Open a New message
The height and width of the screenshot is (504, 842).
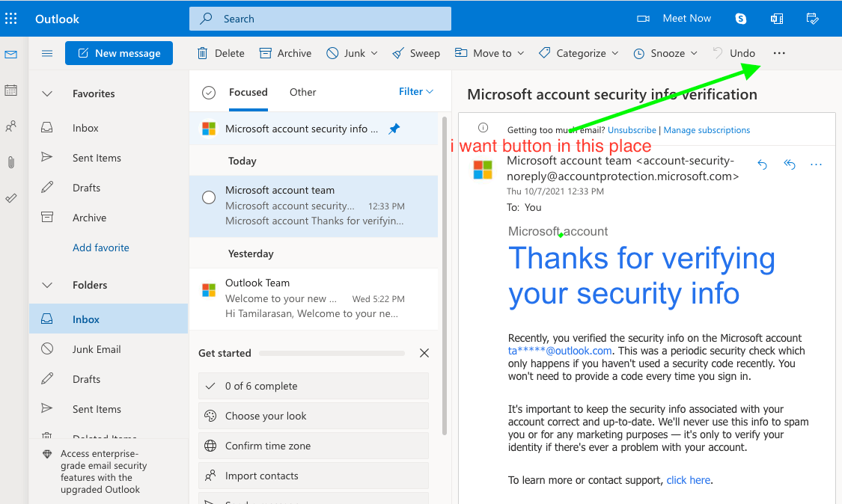tap(118, 53)
